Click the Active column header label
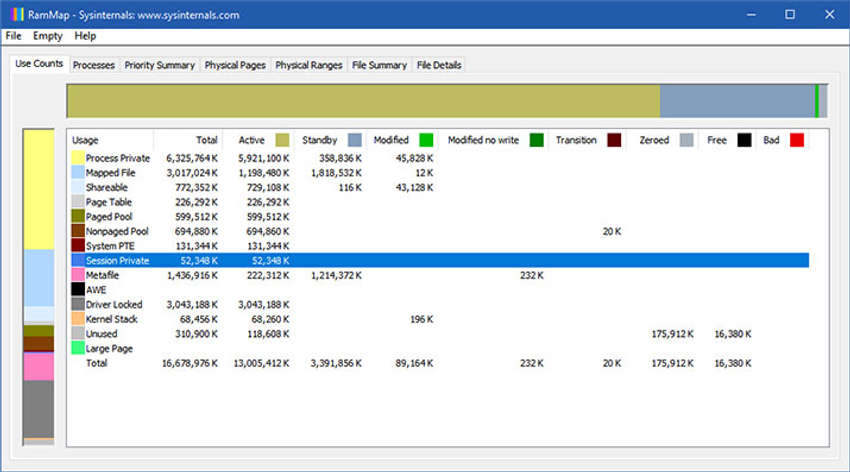Image resolution: width=850 pixels, height=472 pixels. coord(252,140)
